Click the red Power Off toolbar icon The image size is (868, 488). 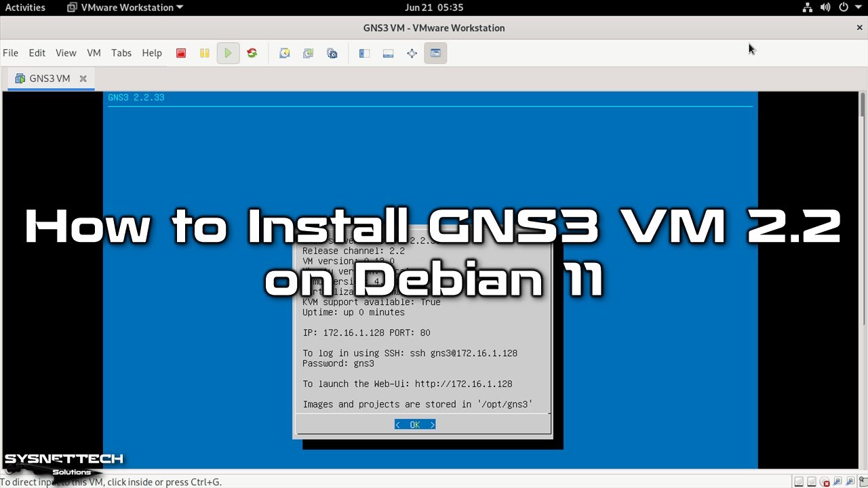point(181,53)
